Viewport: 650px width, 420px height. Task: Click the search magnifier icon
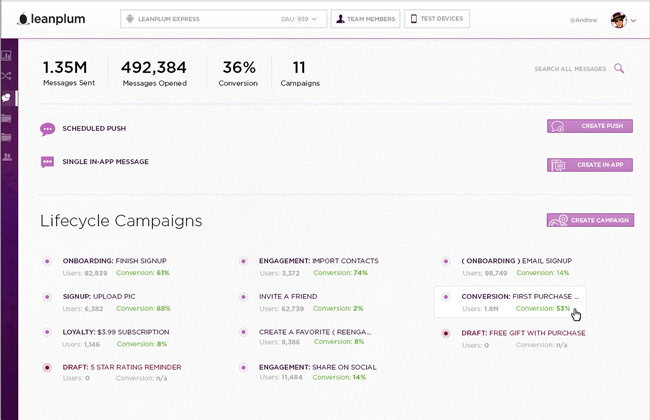pyautogui.click(x=619, y=68)
